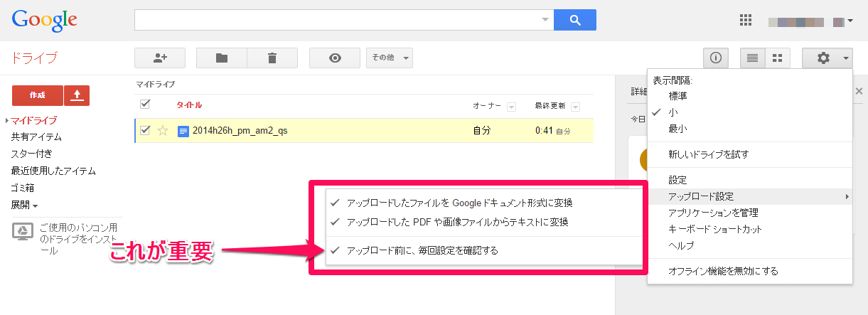Screen dimensions: 868x315
Task: Open the オーナー column filter dropdown
Action: coord(511,107)
